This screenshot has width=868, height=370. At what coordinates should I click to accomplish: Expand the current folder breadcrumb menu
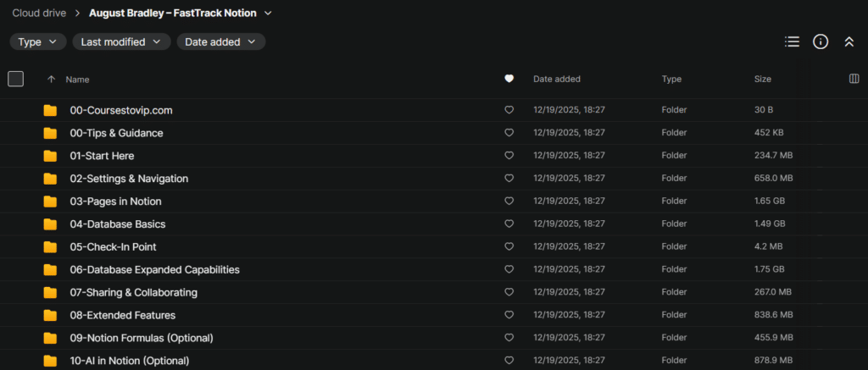click(x=269, y=14)
